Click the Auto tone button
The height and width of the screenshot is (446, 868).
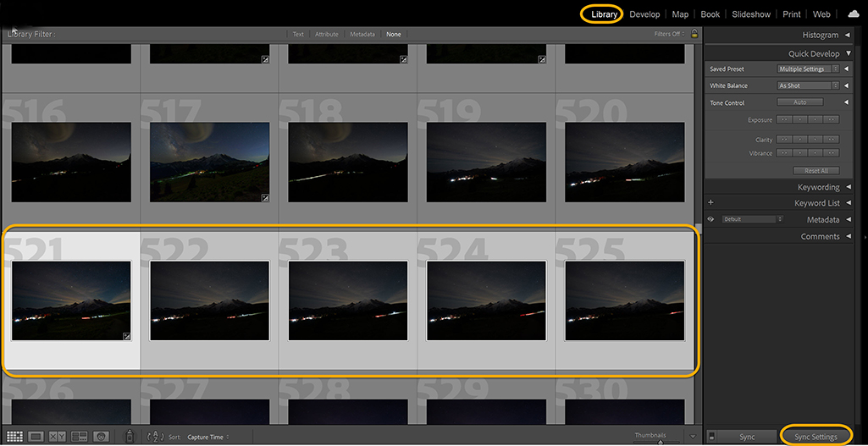coord(800,102)
